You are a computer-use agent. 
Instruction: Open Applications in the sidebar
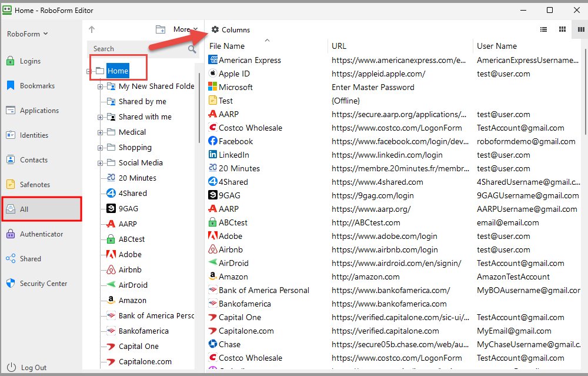click(x=32, y=110)
